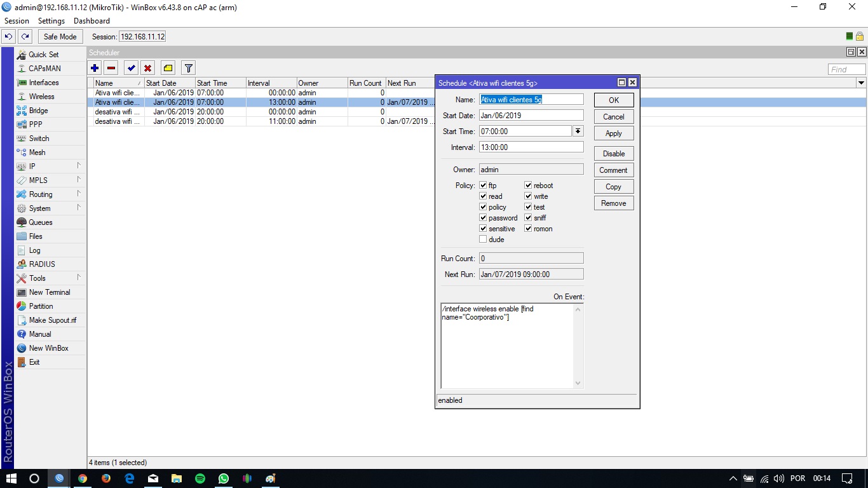This screenshot has height=488, width=868.
Task: Expand the Tools submenu
Action: (50, 278)
